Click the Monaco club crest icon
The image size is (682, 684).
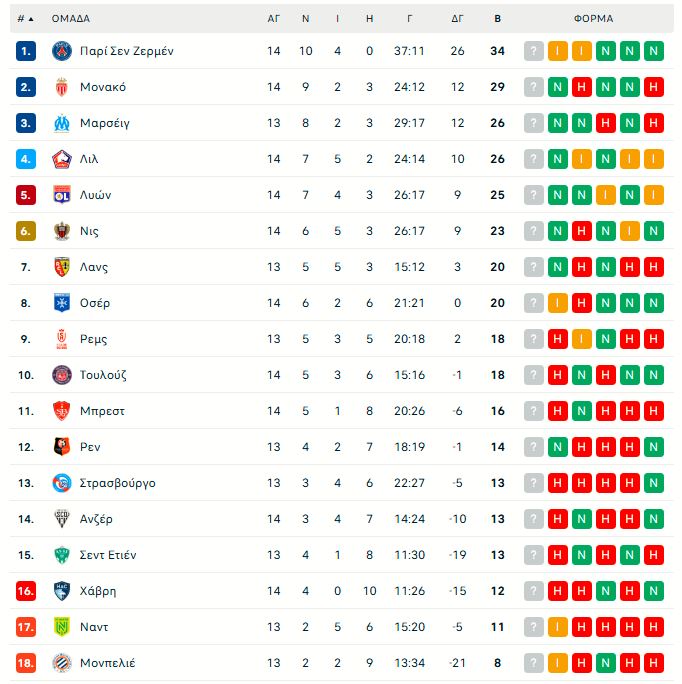tap(62, 87)
